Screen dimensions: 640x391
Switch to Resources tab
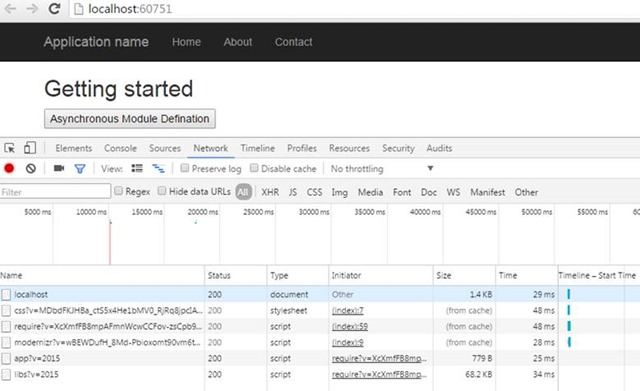click(x=349, y=148)
